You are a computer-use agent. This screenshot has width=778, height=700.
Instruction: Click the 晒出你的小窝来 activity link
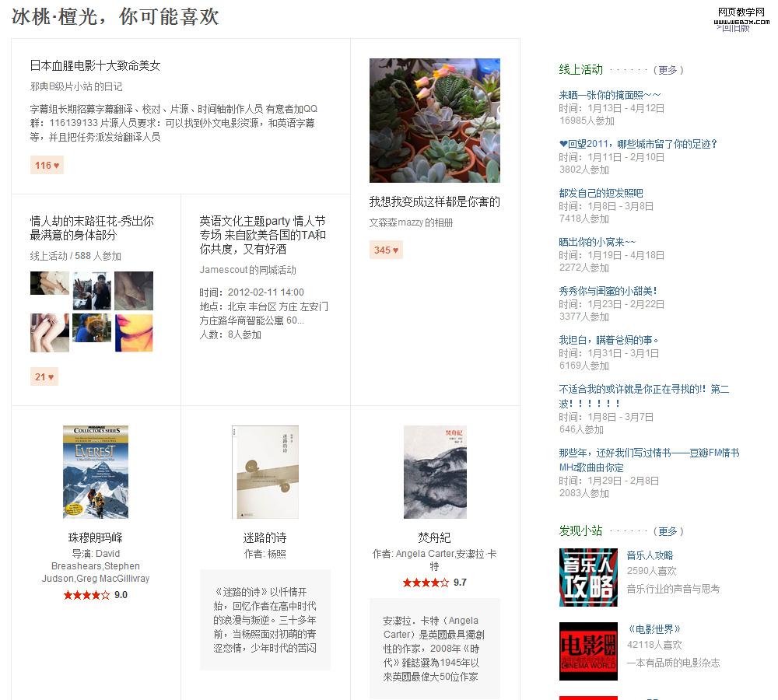[x=597, y=242]
